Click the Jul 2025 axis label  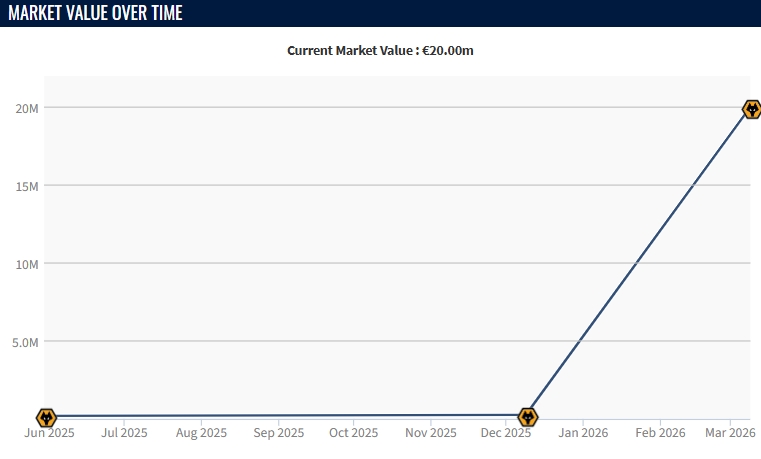point(125,434)
